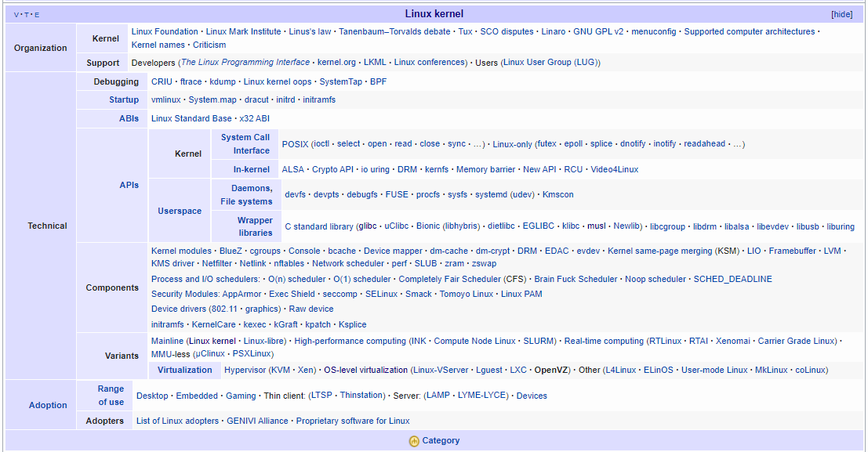Open the Linux kernel title link

point(434,14)
